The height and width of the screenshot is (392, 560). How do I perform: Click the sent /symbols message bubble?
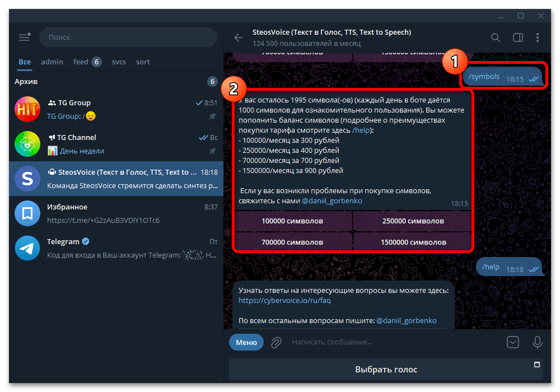pyautogui.click(x=502, y=77)
